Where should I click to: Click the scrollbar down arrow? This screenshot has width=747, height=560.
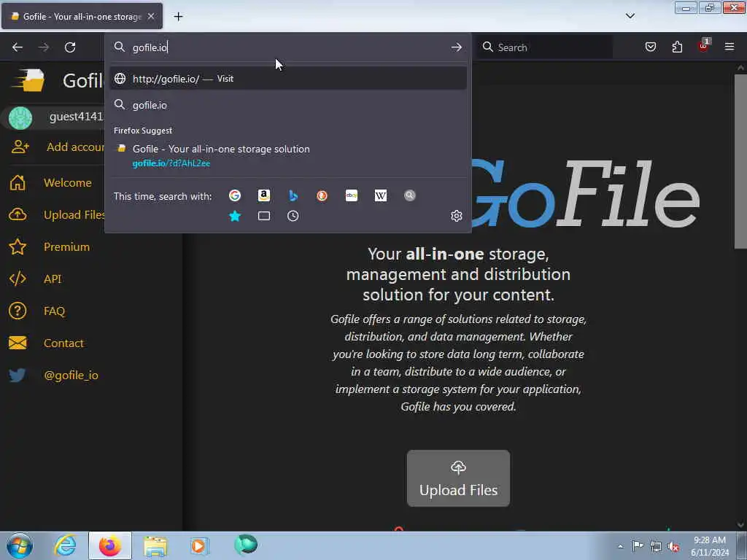click(x=740, y=525)
